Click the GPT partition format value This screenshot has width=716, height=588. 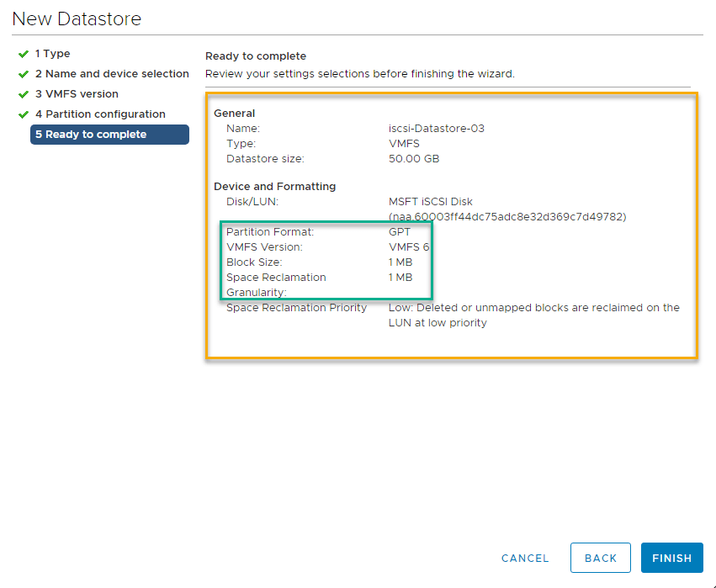click(400, 231)
